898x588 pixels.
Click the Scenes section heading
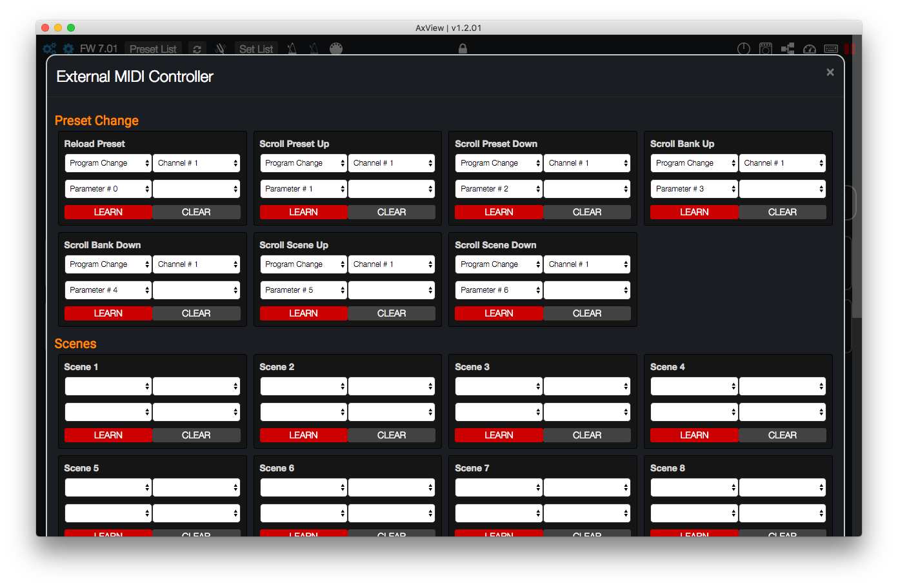pyautogui.click(x=75, y=344)
